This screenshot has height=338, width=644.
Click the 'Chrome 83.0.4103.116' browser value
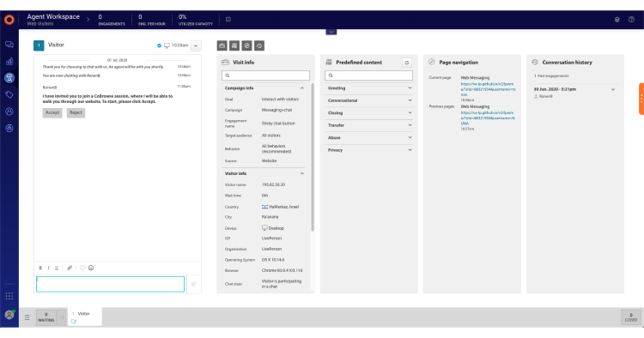pyautogui.click(x=282, y=271)
